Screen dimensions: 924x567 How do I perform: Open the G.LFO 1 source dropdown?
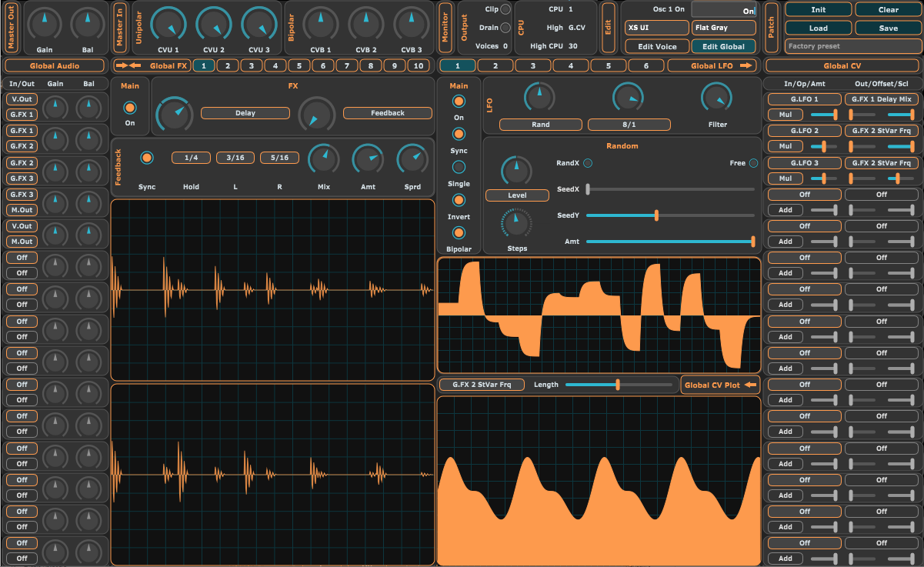point(805,99)
